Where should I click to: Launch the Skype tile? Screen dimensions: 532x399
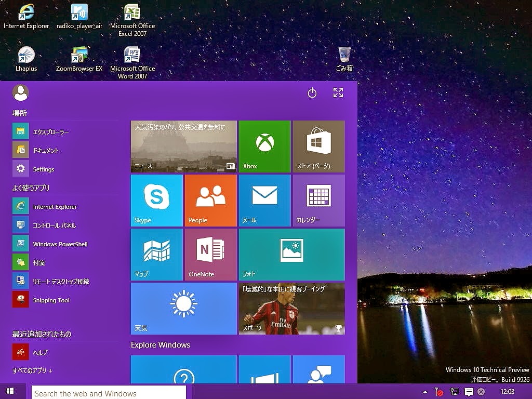point(157,201)
